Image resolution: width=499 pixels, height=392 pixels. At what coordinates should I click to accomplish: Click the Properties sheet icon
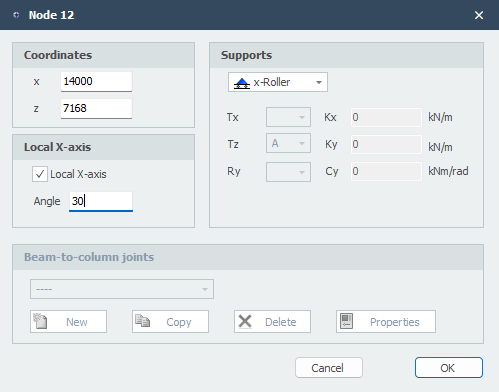click(347, 321)
